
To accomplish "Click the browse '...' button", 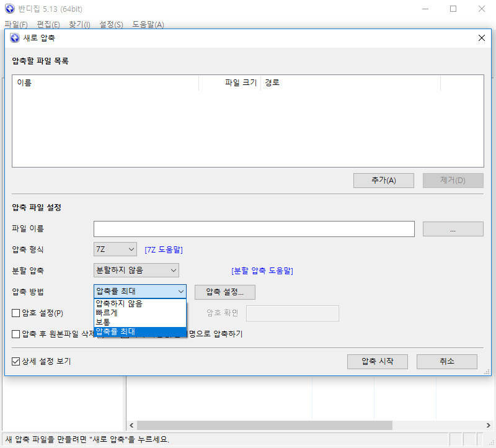I will click(453, 229).
